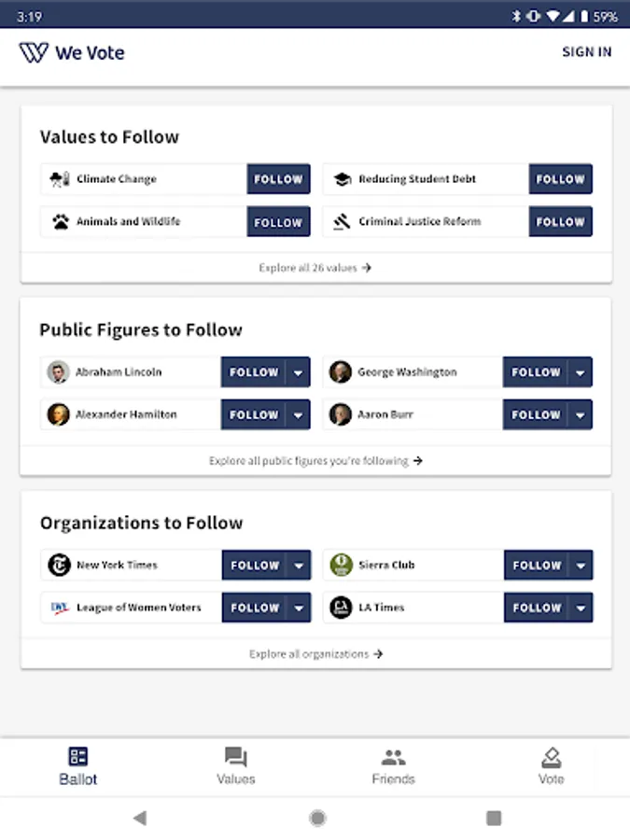Open Explore all 26 values link
Image resolution: width=630 pixels, height=840 pixels.
[x=315, y=268]
